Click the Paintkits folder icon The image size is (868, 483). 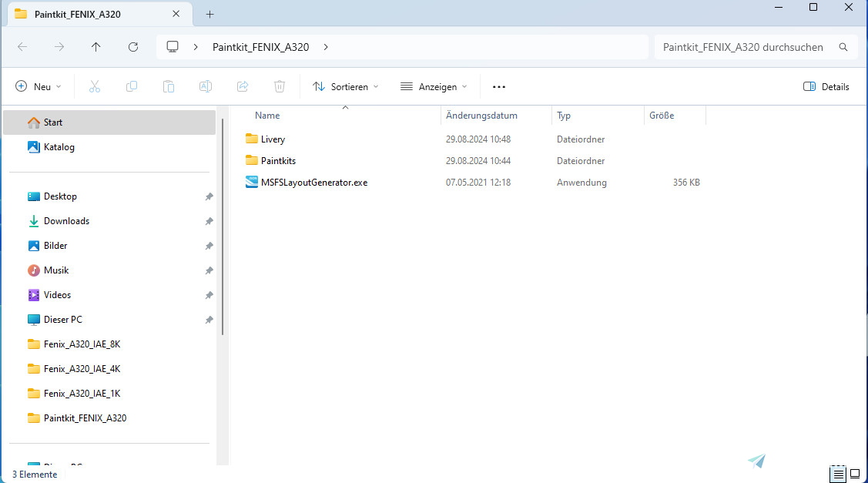[x=252, y=160]
